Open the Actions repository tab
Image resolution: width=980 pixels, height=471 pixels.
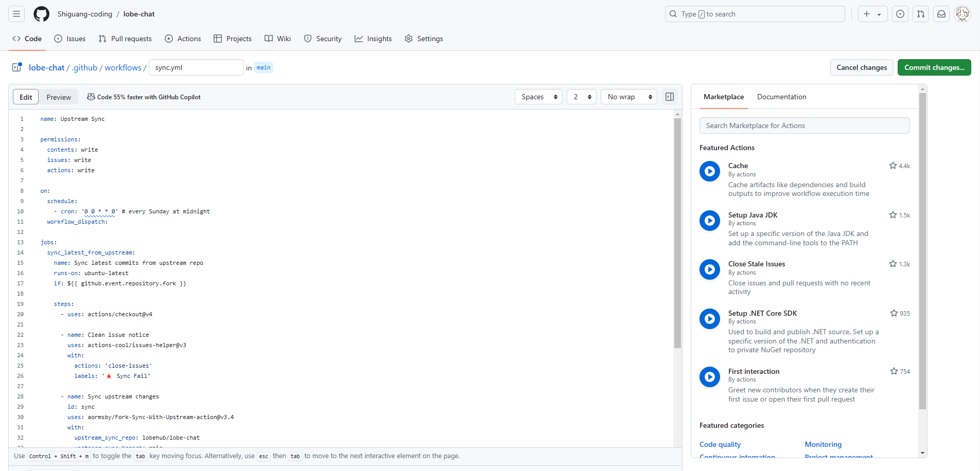pos(183,39)
